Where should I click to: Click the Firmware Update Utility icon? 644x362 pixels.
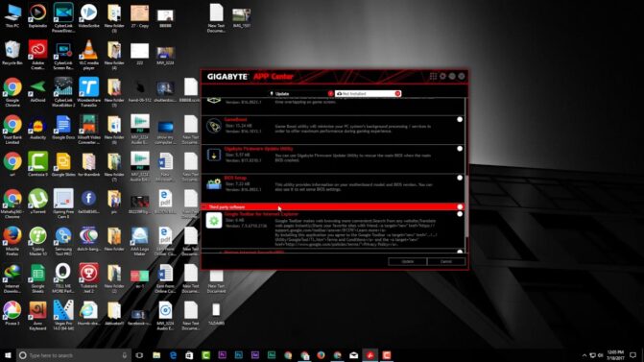[214, 155]
